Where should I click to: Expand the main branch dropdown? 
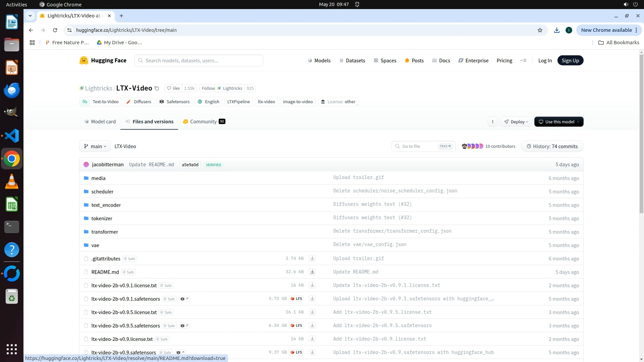[x=95, y=146]
